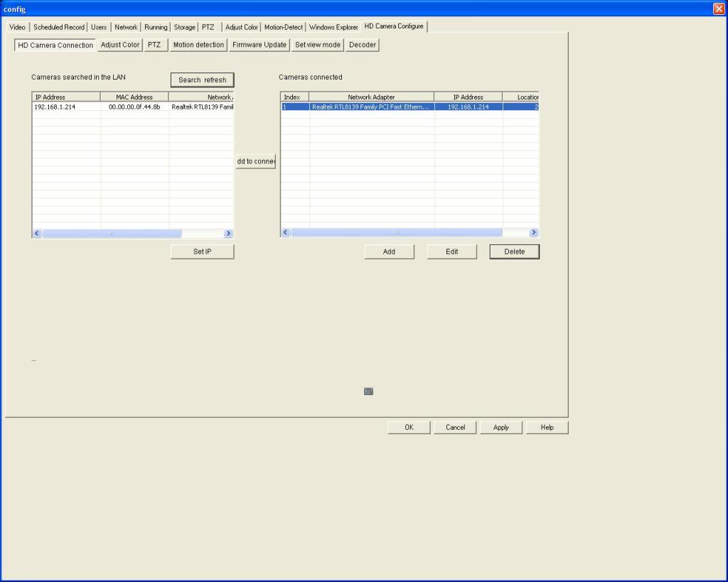Viewport: 728px width, 582px height.
Task: Open the Scheduled Record tab
Action: pos(59,27)
